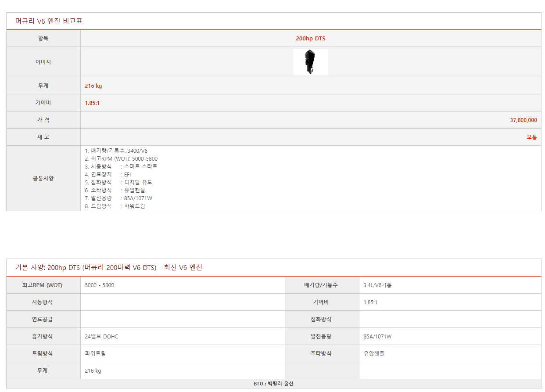Click the '발전용량' label in spec table

pos(322,336)
